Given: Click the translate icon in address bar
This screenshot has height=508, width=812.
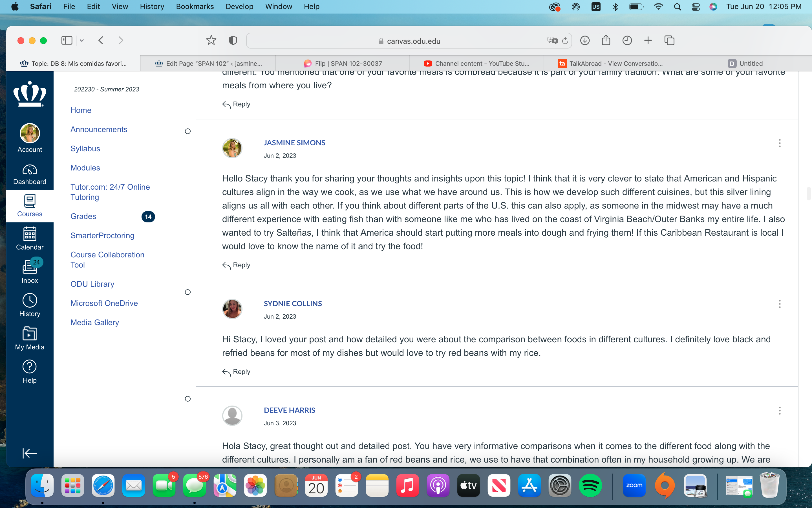Looking at the screenshot, I should coord(552,41).
